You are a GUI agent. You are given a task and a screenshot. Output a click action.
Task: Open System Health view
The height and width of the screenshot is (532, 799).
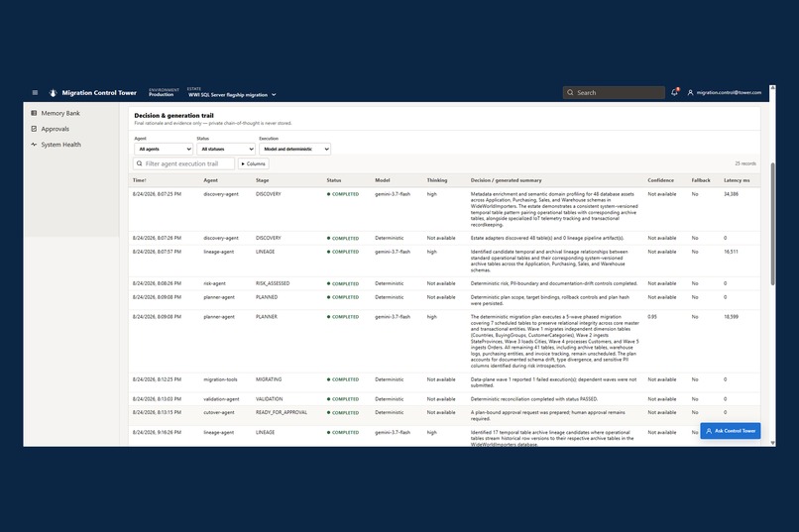[60, 145]
